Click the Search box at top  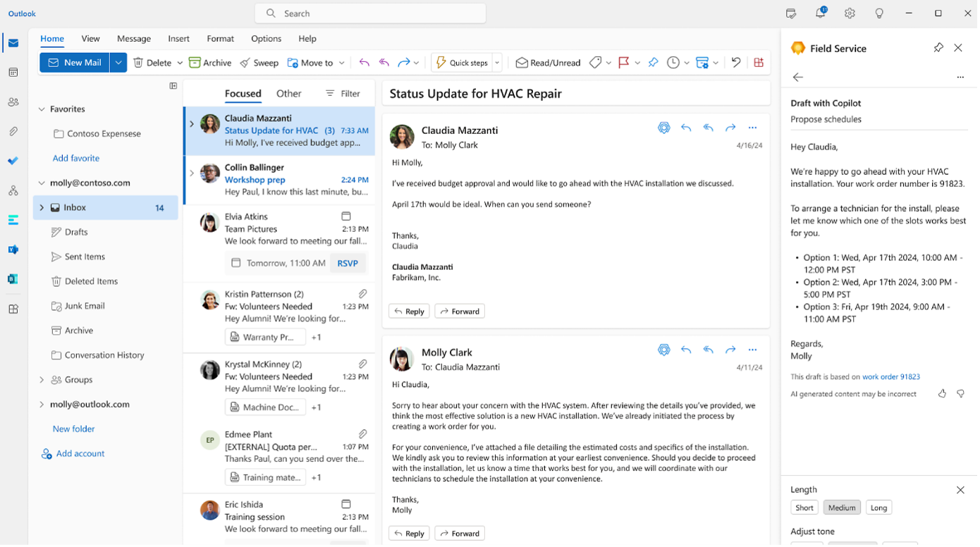click(370, 13)
